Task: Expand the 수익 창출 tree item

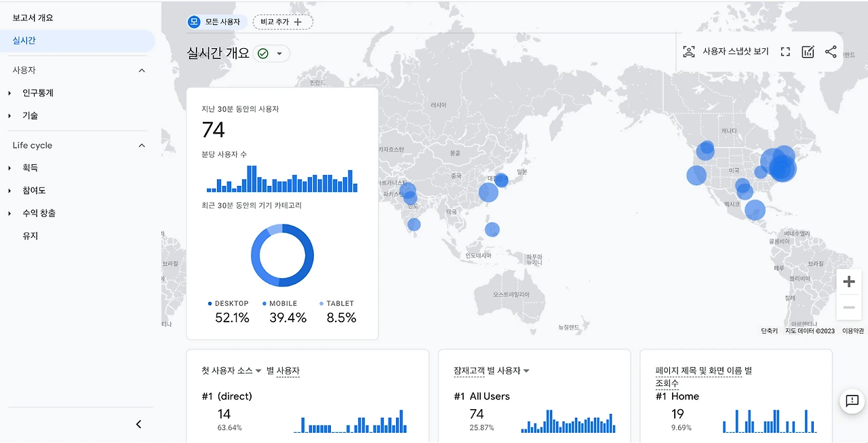Action: (9, 213)
